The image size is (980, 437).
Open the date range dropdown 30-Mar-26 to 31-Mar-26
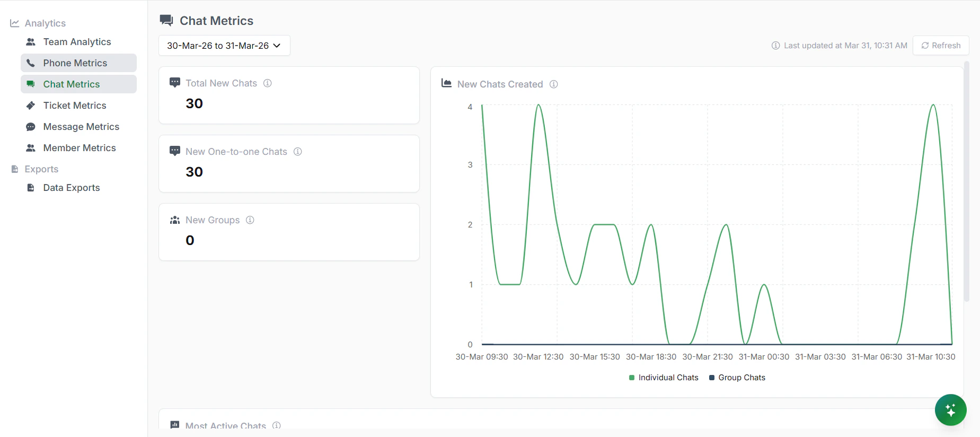point(224,46)
